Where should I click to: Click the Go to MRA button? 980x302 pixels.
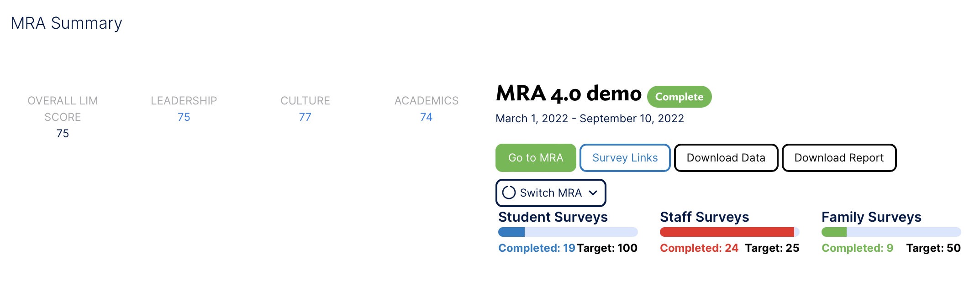[535, 157]
